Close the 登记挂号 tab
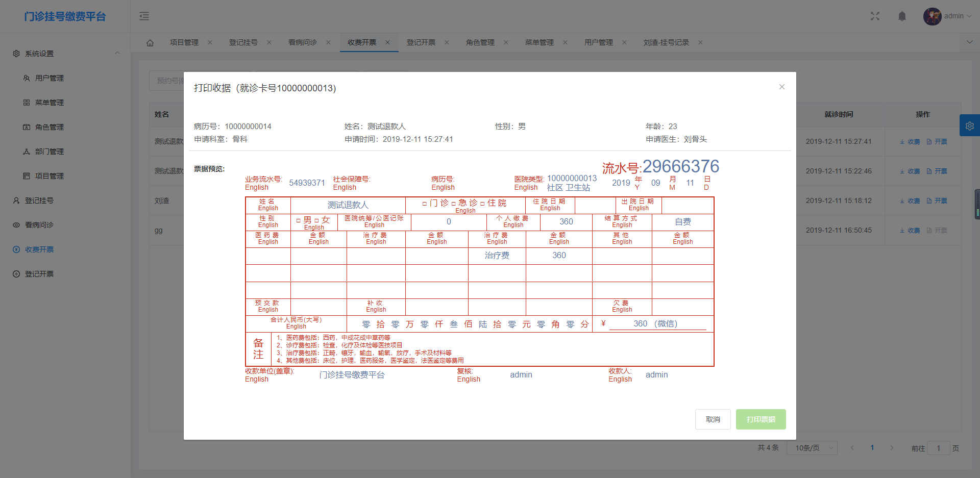Viewport: 980px width, 478px height. click(x=269, y=42)
